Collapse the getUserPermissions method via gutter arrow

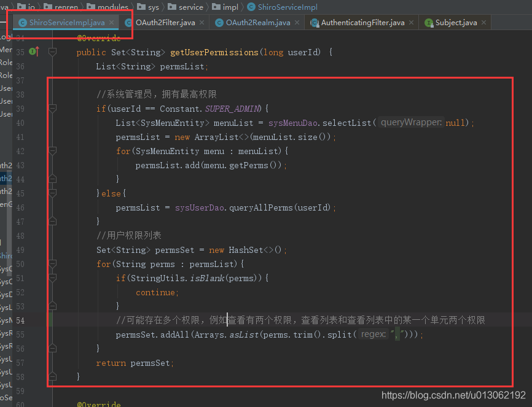coord(52,52)
